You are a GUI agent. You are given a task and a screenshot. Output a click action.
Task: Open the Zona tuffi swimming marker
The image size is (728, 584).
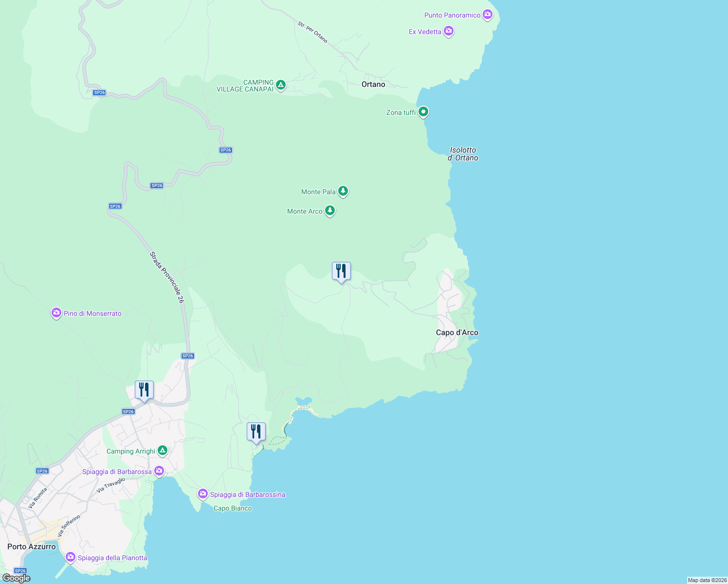pos(423,112)
